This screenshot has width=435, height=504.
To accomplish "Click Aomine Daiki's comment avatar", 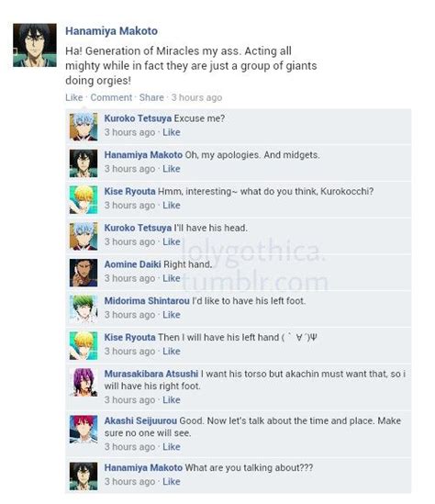I will point(84,273).
